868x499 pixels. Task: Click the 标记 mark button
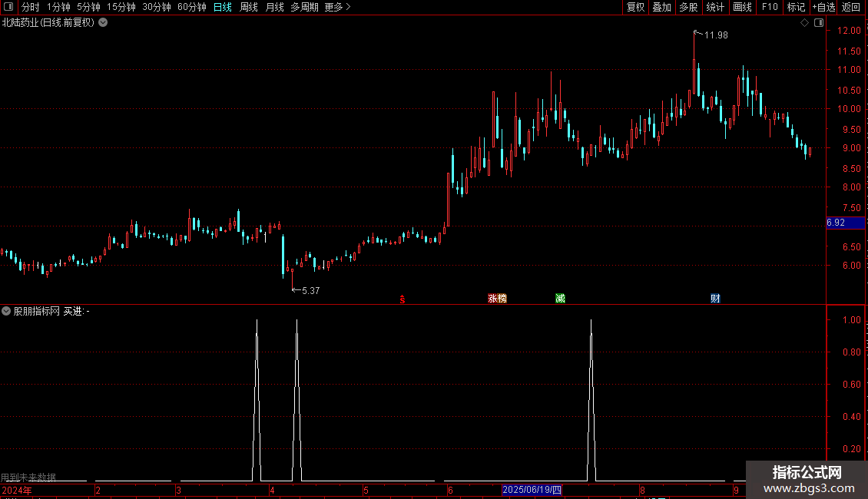pos(796,7)
